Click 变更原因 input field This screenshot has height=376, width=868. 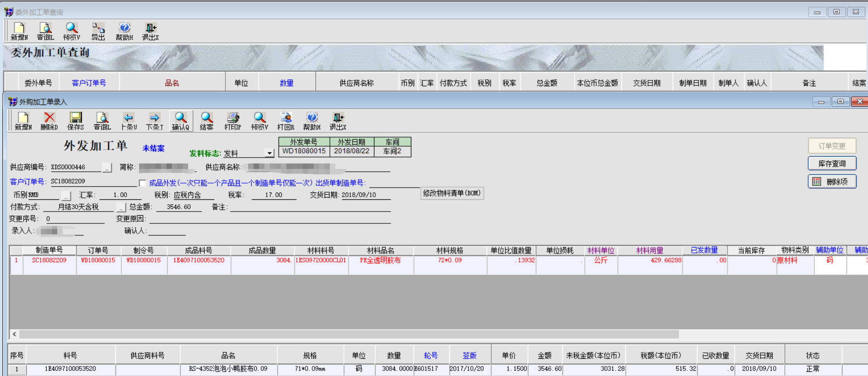270,219
